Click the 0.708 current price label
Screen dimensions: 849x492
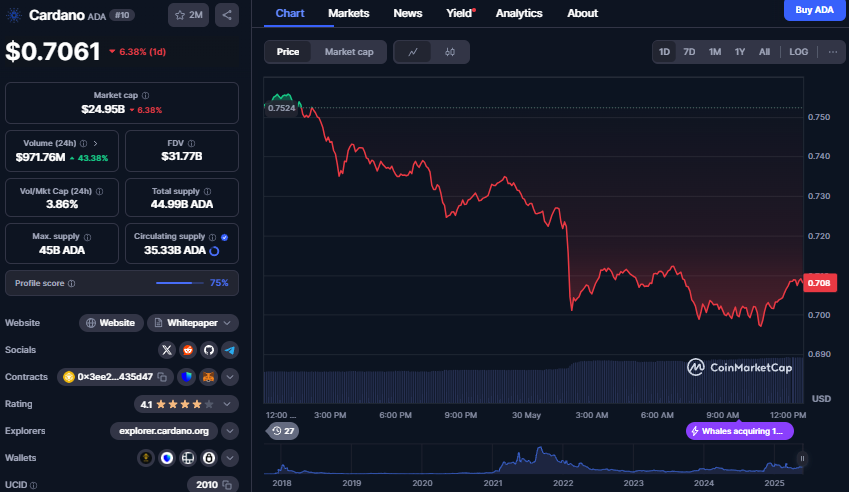coord(819,283)
